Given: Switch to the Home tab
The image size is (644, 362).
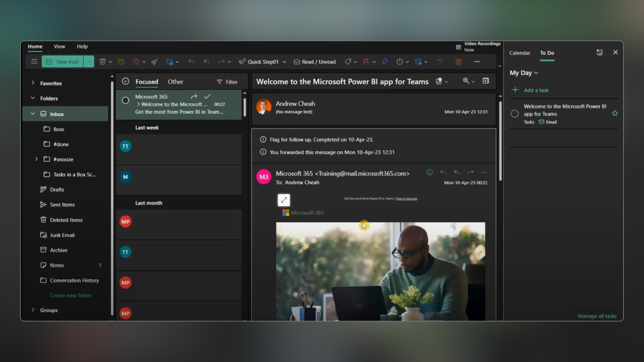Looking at the screenshot, I should click(35, 46).
